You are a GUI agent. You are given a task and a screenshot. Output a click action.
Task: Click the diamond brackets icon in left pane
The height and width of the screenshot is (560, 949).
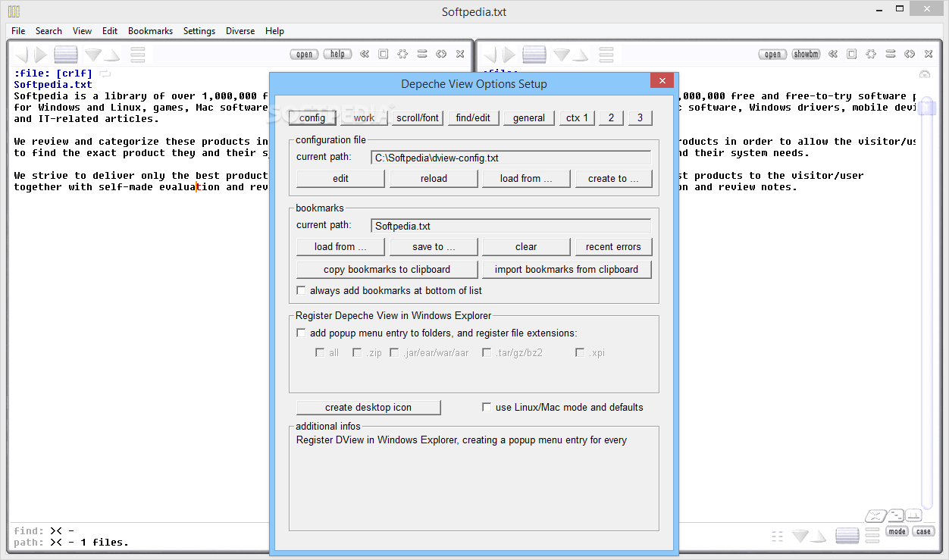(441, 54)
